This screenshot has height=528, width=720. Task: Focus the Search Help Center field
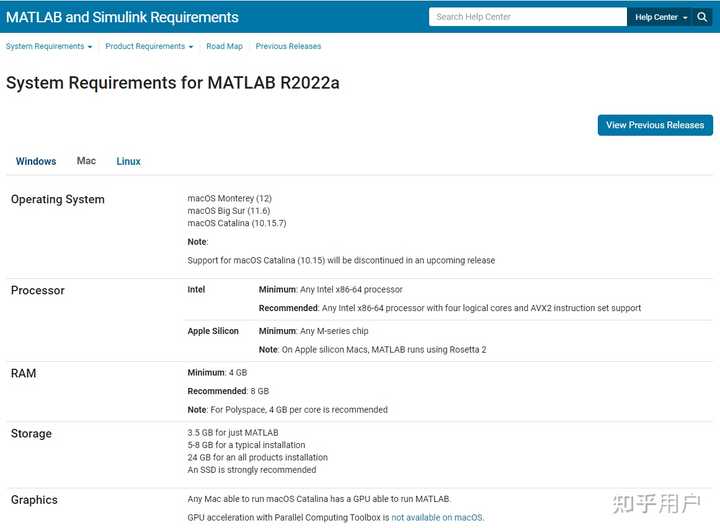528,17
